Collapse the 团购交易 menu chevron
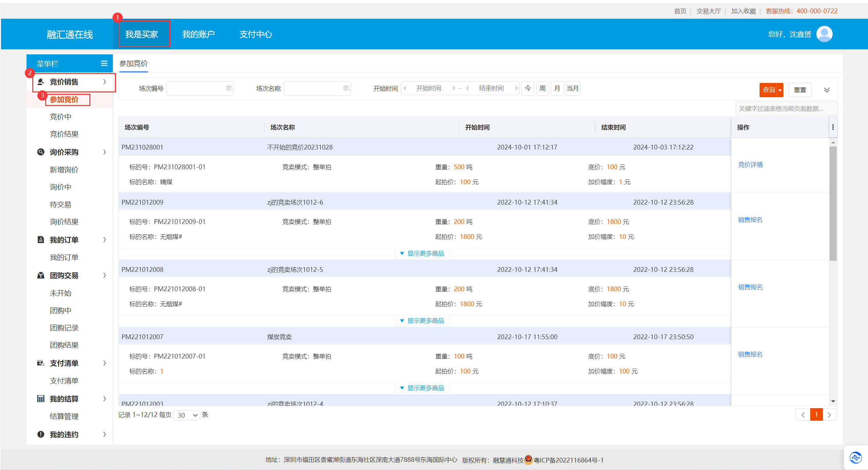Viewport: 868px width, 470px height. pos(105,275)
